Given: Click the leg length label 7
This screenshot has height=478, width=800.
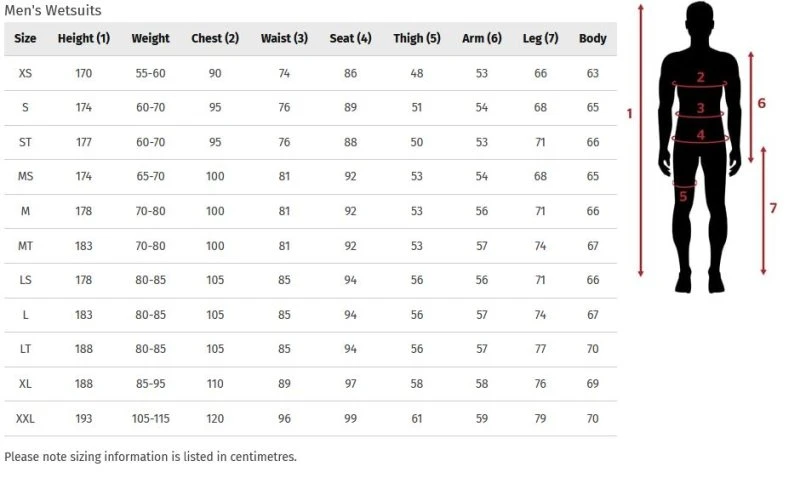Looking at the screenshot, I should point(773,208).
